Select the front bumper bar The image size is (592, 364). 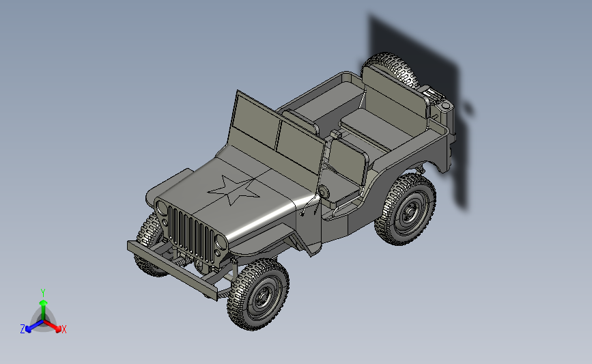point(173,270)
